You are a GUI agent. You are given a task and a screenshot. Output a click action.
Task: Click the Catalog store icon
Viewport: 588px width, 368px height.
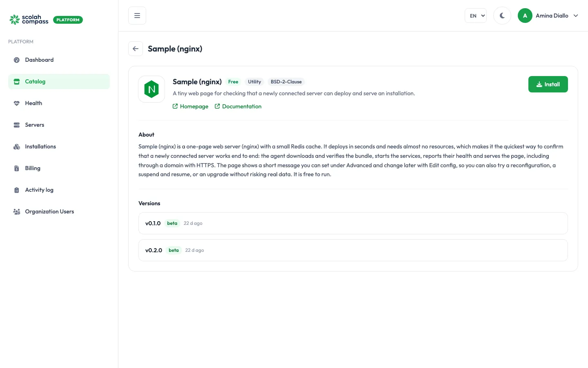pos(17,82)
